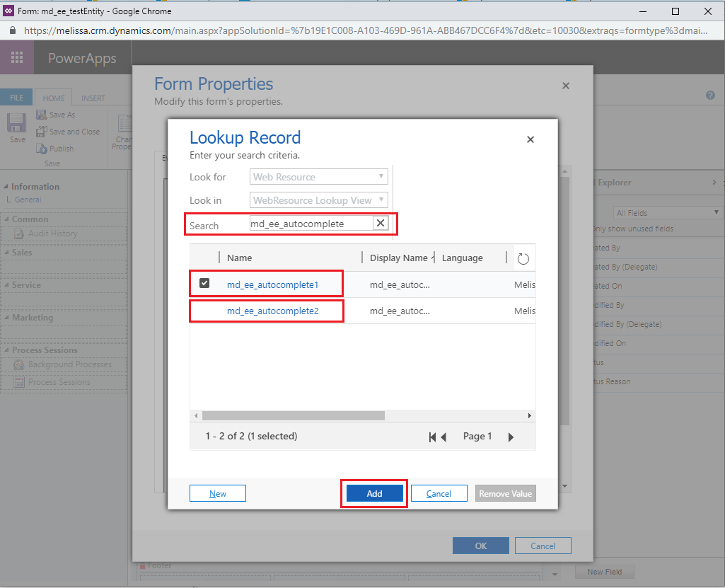The height and width of the screenshot is (588, 725).
Task: Click inside the Search text field
Action: pos(310,224)
